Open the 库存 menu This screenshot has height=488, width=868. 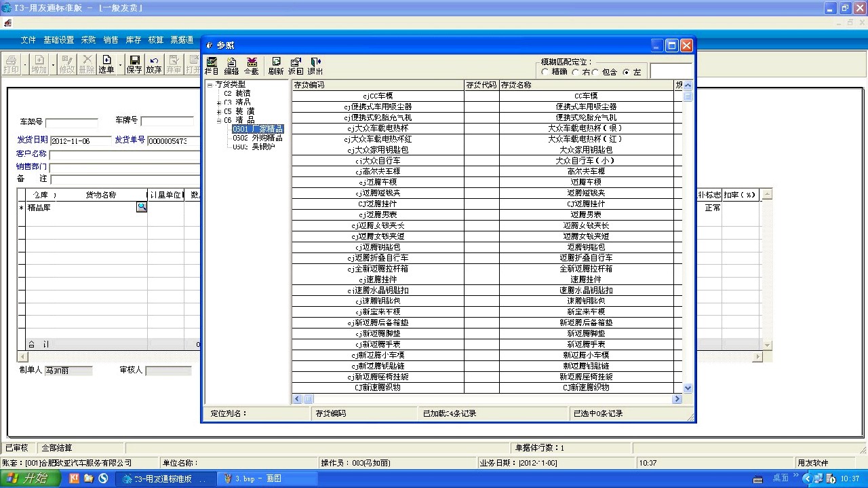133,40
